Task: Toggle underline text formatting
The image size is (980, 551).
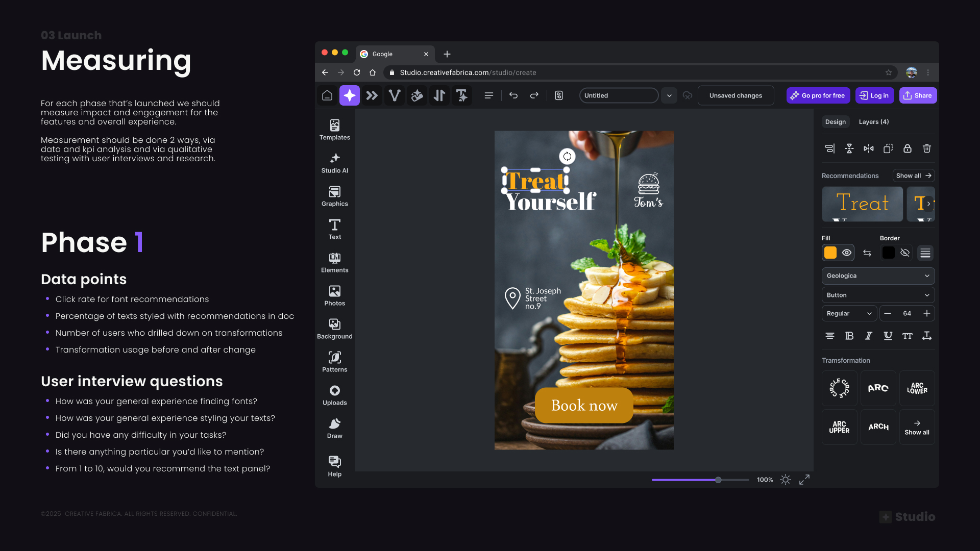Action: click(x=888, y=336)
